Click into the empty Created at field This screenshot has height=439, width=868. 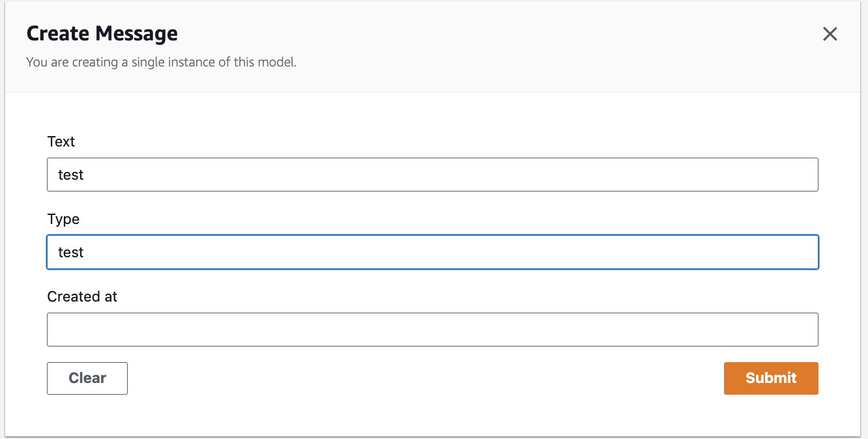tap(432, 330)
